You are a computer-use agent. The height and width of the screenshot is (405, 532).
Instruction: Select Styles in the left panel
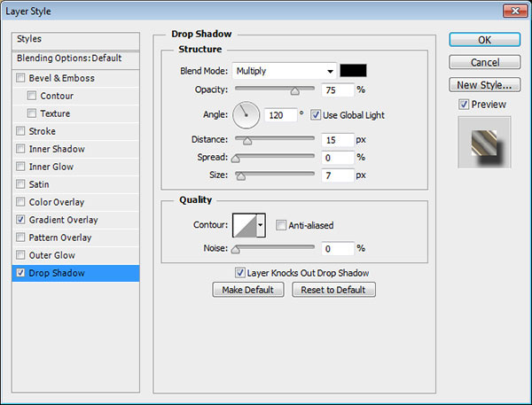[x=75, y=39]
